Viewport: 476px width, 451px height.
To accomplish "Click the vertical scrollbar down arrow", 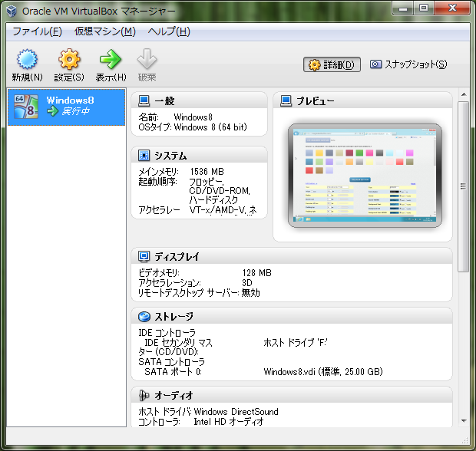I will coord(464,420).
